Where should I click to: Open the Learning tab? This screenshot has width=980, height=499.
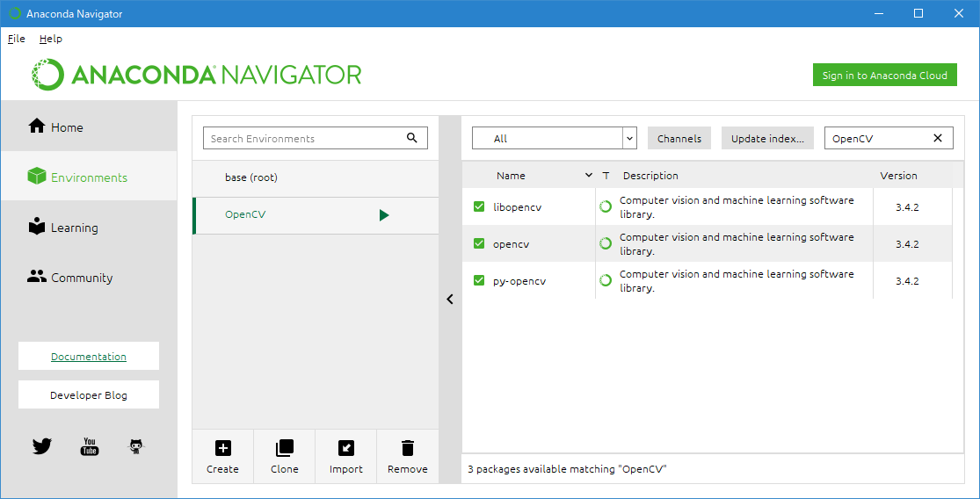pos(89,228)
